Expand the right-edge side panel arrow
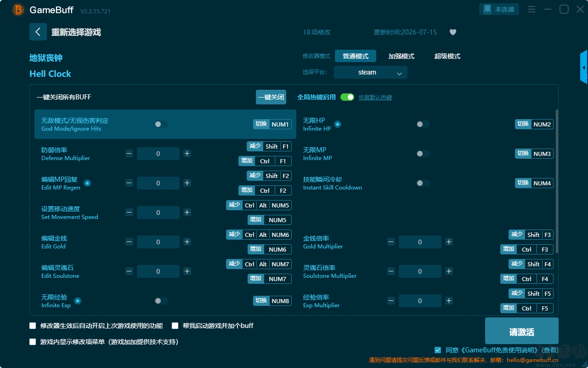Screen dimensions: 588x368 tap(584, 67)
